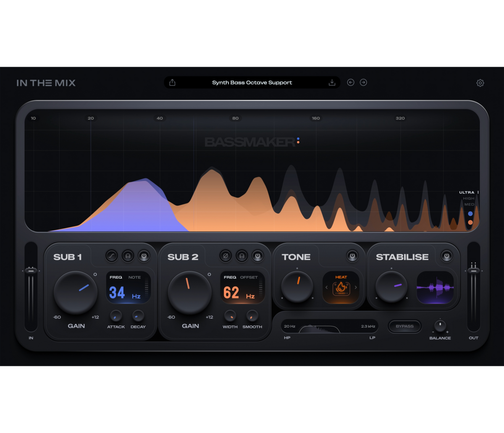Click the SUB 1 curve shape icon

(x=111, y=255)
